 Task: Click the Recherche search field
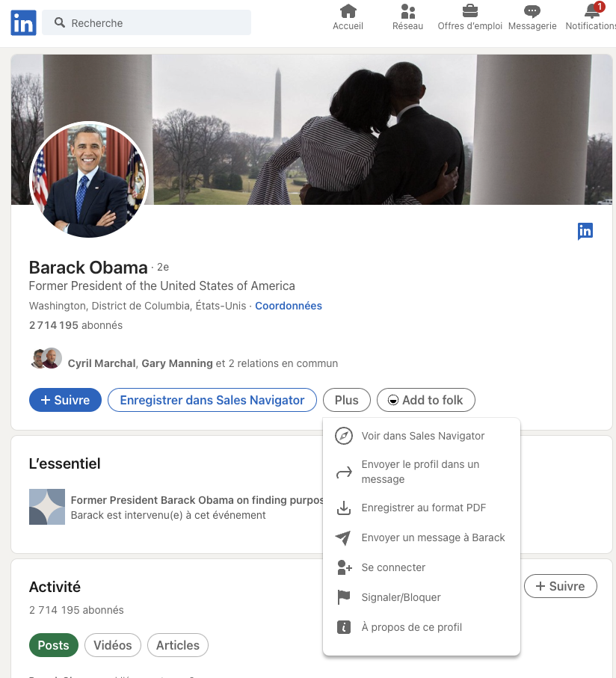click(147, 22)
